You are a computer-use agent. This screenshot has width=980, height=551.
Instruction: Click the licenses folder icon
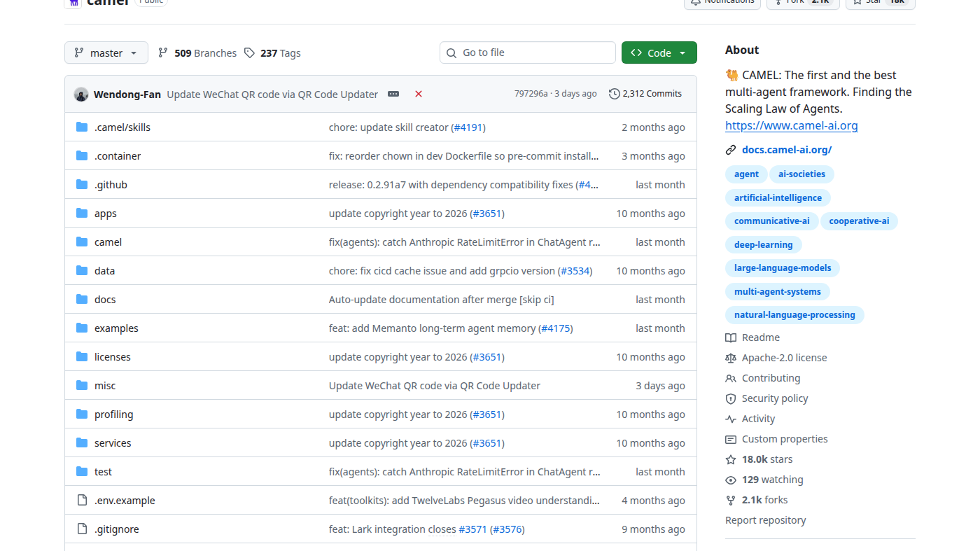(82, 357)
